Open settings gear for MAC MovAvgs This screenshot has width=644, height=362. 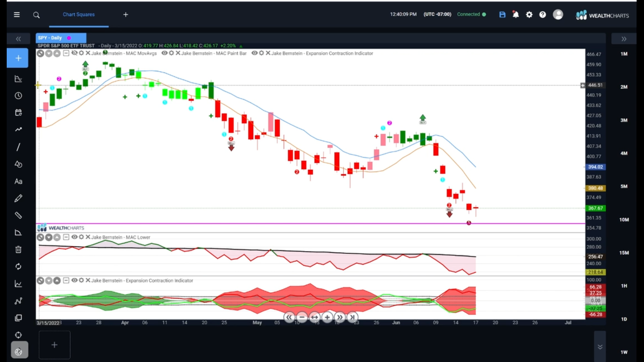(x=81, y=53)
